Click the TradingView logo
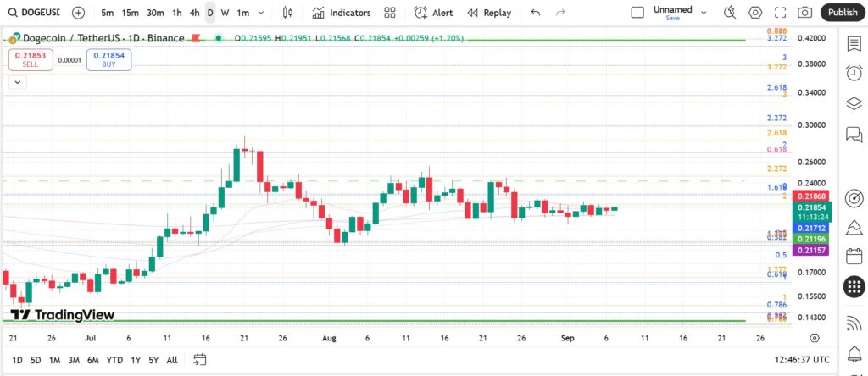Image resolution: width=868 pixels, height=376 pixels. (x=63, y=315)
